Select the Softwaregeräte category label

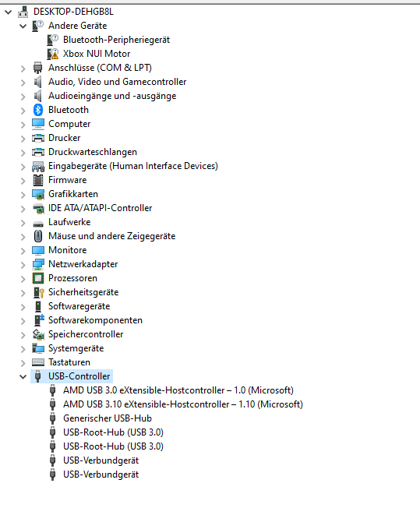click(x=79, y=306)
